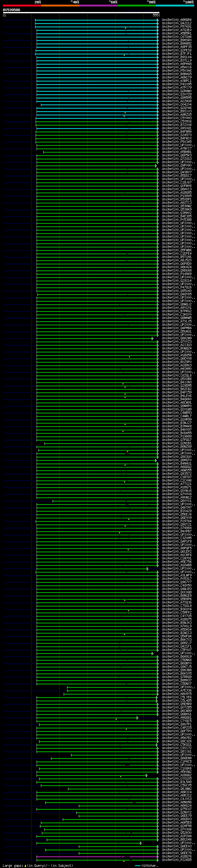The image size is (197, 868).
Task: Open hit UniRef100_C6TGA6
Action: 177,37
